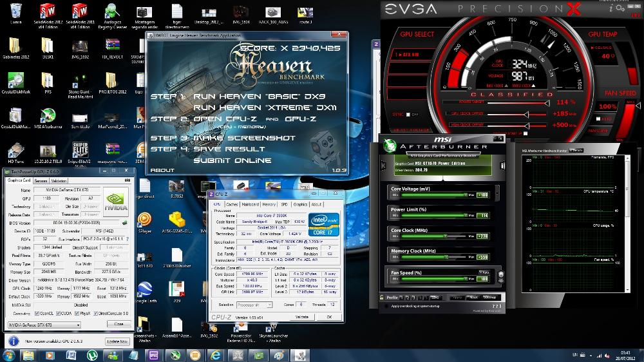Switch to Sensors tab in GPU-Z
This screenshot has height=362, width=644.
click(40, 180)
